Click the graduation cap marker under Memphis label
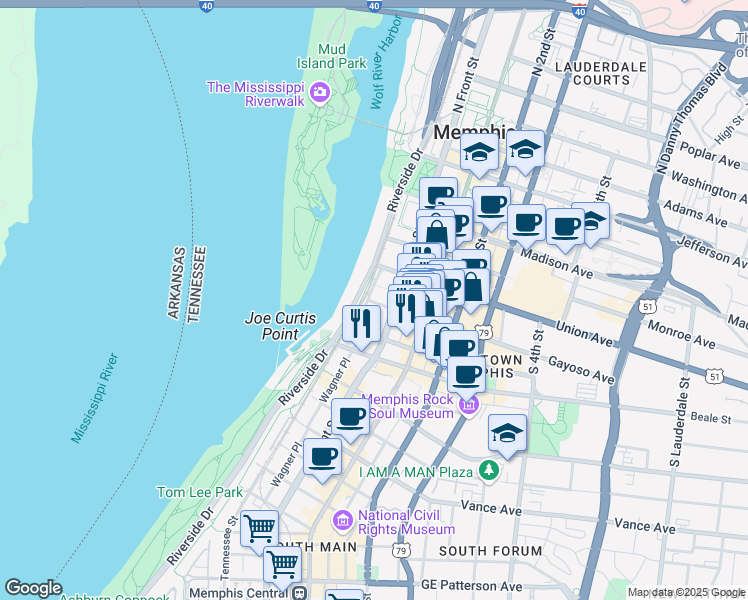This screenshot has width=748, height=600. [479, 151]
